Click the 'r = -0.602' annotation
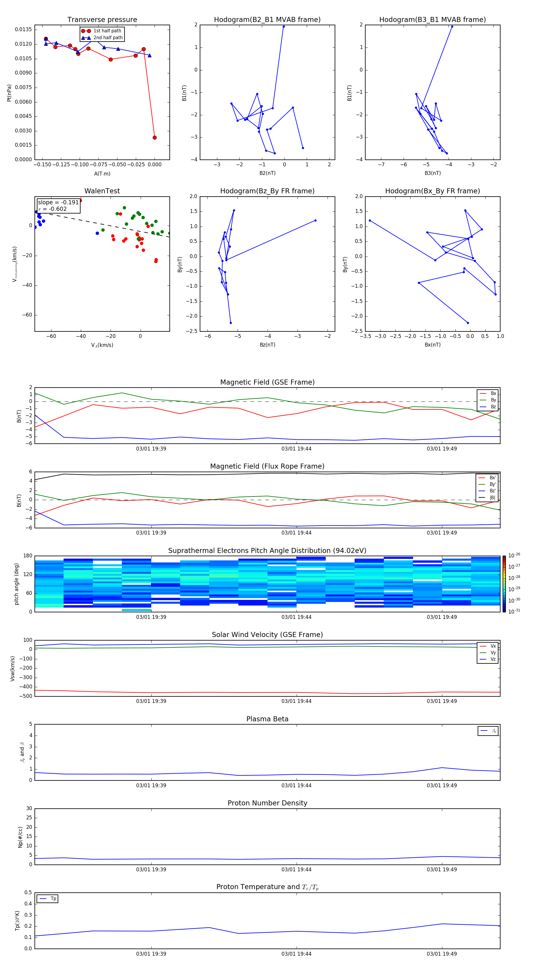Screen dimensions: 535x980 click(x=52, y=209)
